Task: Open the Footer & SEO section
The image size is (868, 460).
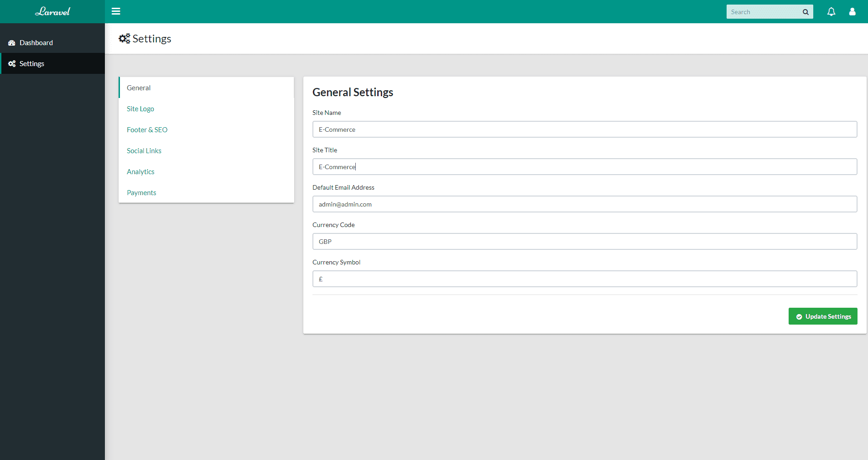Action: coord(147,129)
